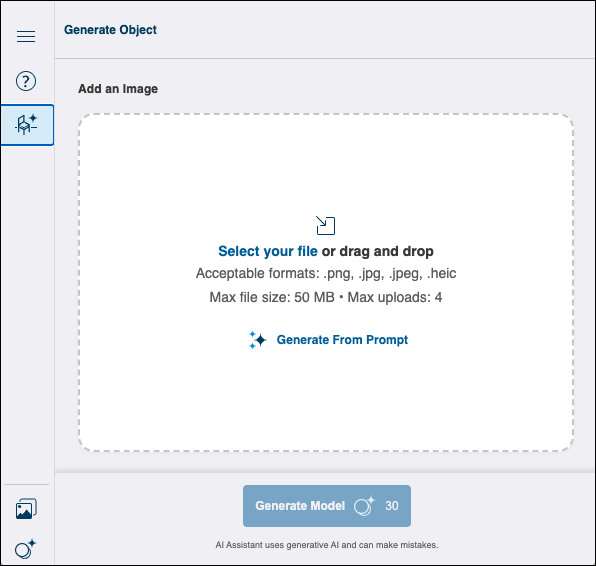Image resolution: width=596 pixels, height=566 pixels.
Task: Select the Generate Object chair icon
Action: 27,125
